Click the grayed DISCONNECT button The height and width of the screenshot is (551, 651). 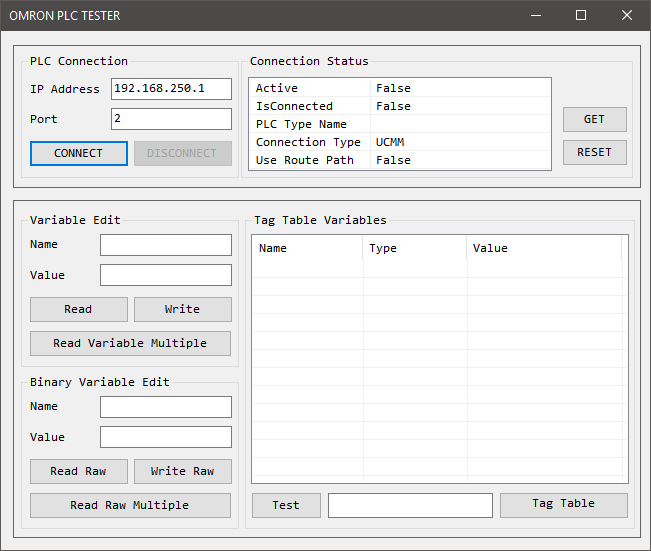coord(183,153)
